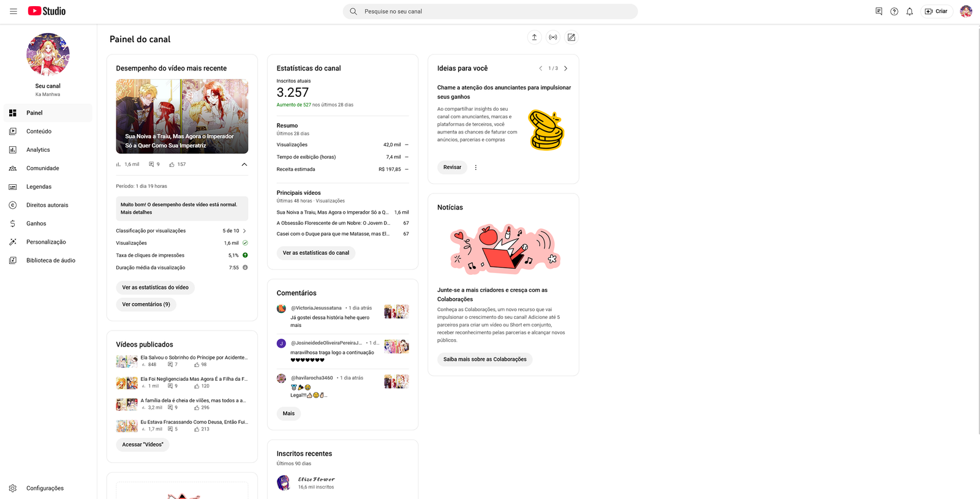Viewport: 980px width, 499px height.
Task: Click the Direitos autorais copyright icon
Action: 13,205
